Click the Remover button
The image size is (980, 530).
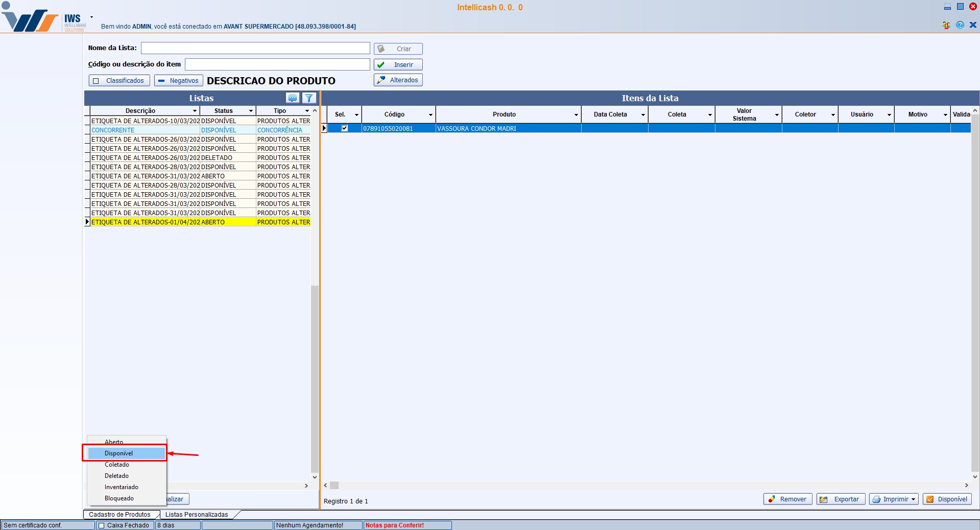(787, 499)
